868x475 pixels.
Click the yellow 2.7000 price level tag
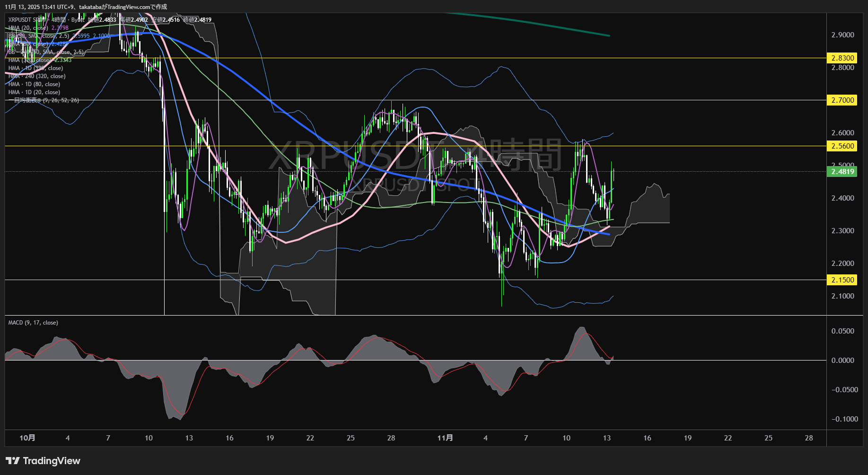point(842,100)
